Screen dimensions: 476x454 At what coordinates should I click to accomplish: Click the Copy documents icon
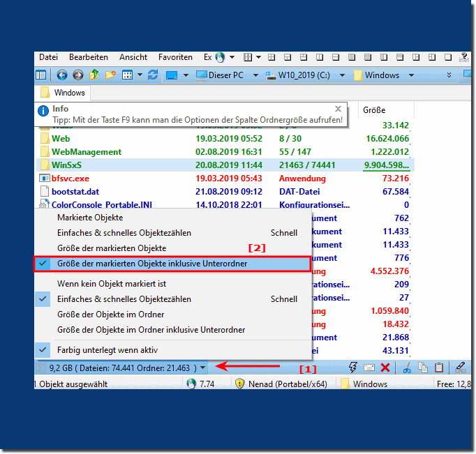[x=423, y=368]
